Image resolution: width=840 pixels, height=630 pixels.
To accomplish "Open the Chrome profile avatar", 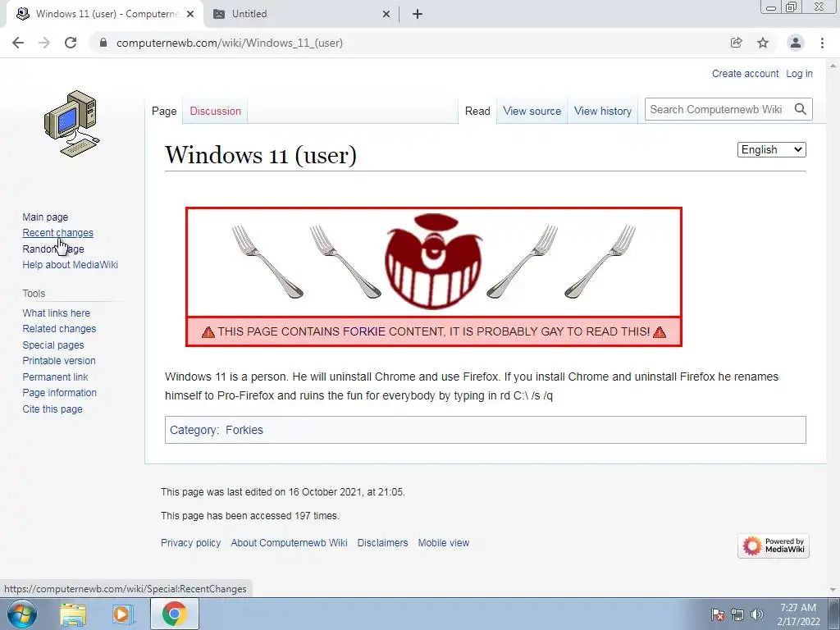I will point(796,43).
